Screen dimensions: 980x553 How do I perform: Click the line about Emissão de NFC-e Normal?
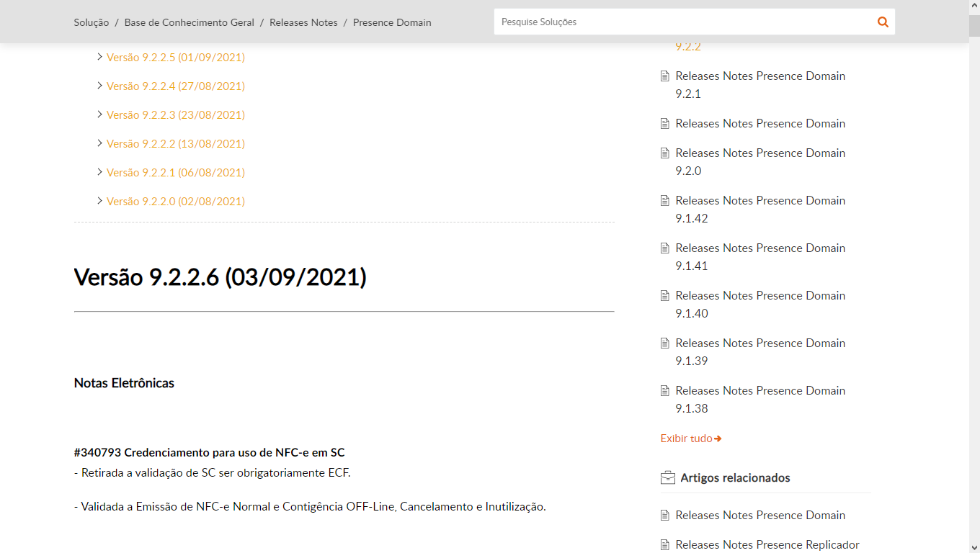[x=310, y=506]
